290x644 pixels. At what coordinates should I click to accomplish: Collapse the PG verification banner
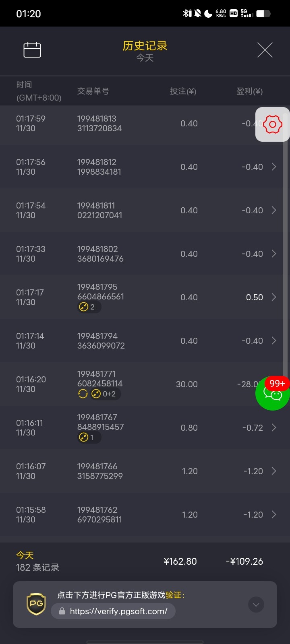[x=256, y=605]
